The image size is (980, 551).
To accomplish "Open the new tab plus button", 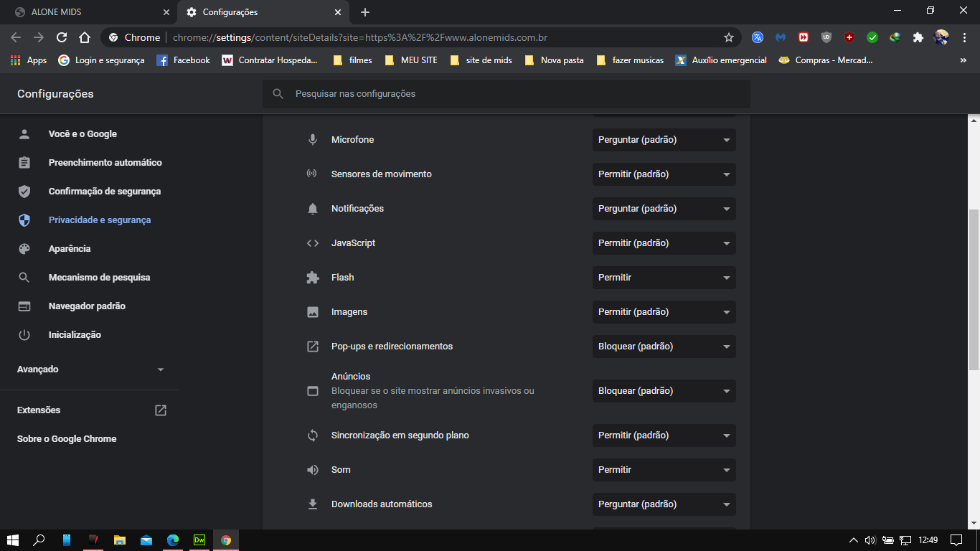I will (365, 12).
